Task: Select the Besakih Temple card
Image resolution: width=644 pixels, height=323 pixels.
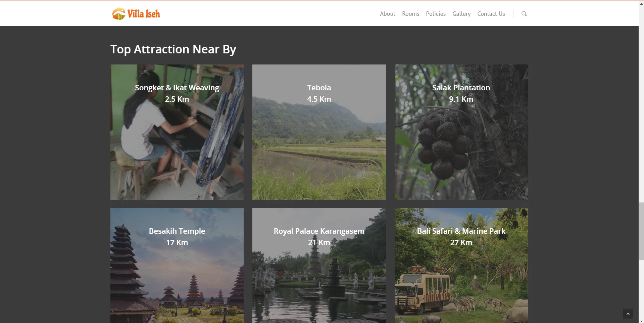Action: (177, 265)
